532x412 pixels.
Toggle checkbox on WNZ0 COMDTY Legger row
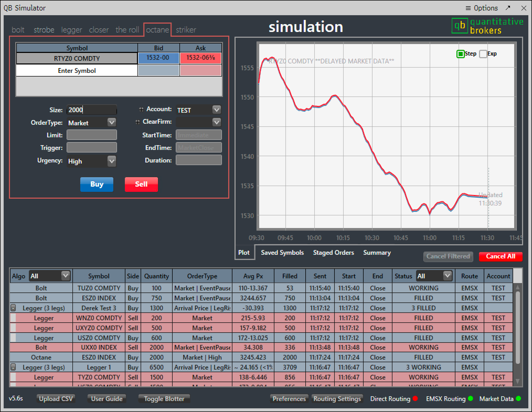(x=13, y=318)
